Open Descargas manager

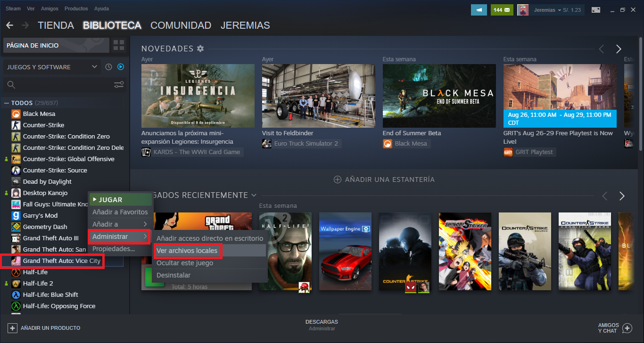point(322,325)
